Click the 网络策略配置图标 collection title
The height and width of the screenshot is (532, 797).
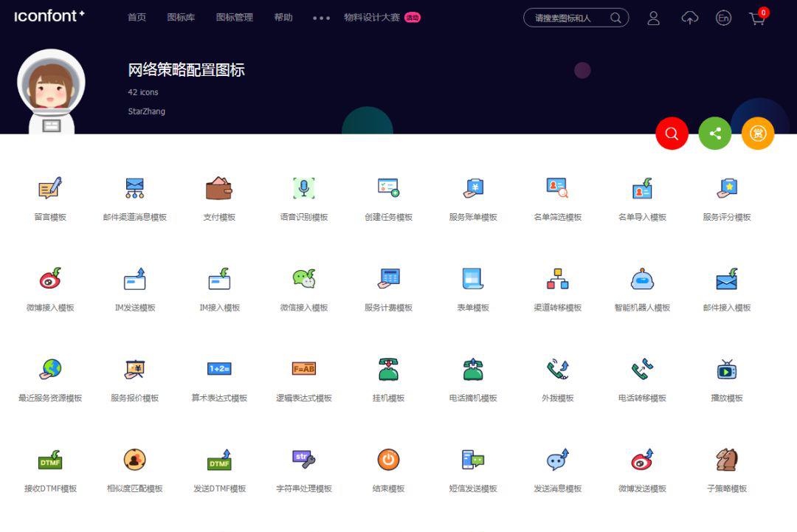tap(186, 69)
